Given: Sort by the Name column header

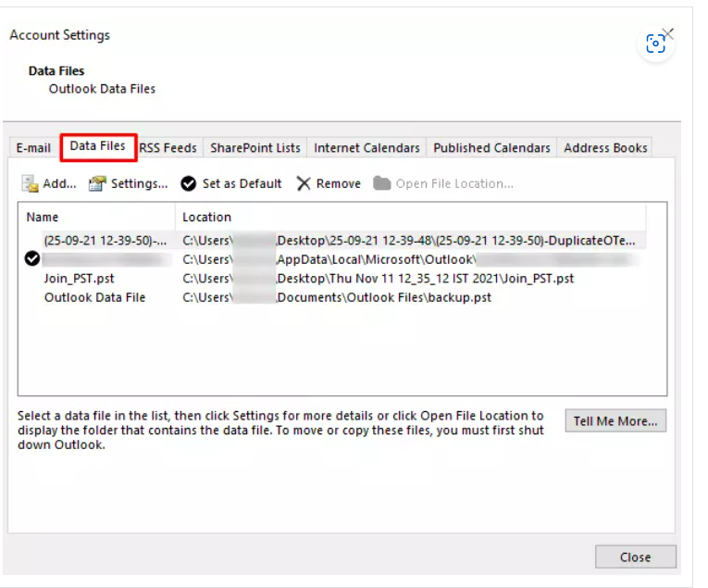Looking at the screenshot, I should coord(96,218).
